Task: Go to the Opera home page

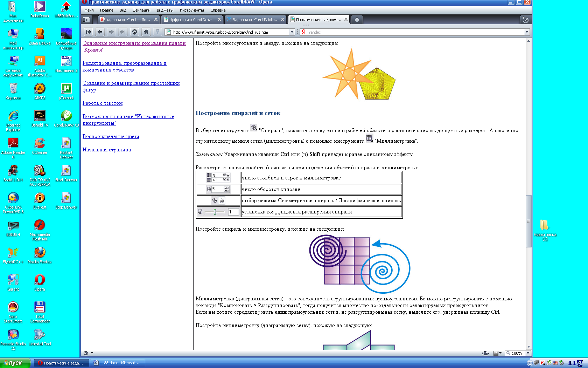Action: pyautogui.click(x=146, y=32)
